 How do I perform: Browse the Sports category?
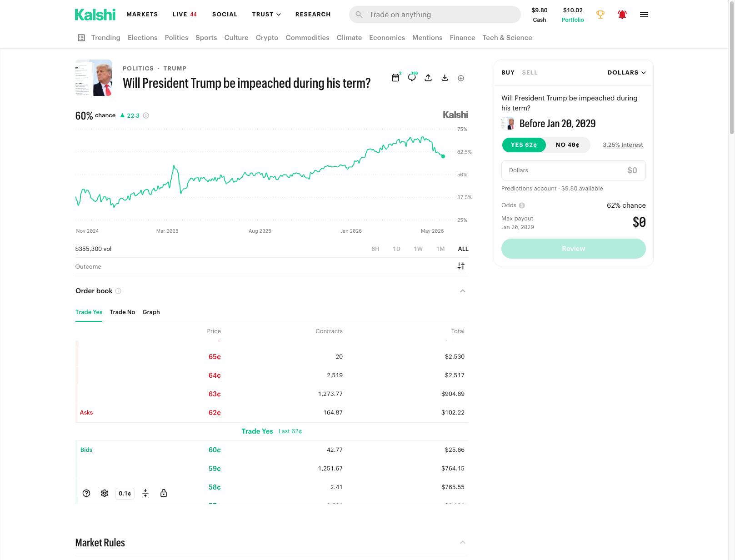(x=206, y=38)
